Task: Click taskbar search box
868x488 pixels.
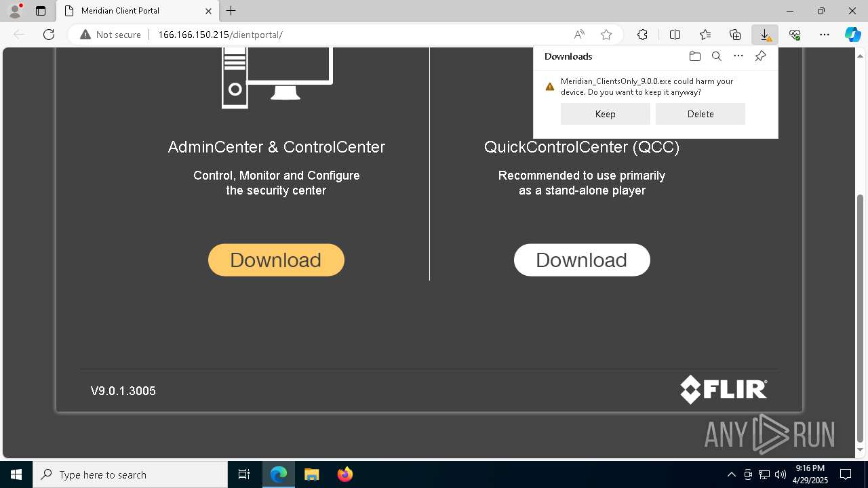Action: [x=130, y=474]
